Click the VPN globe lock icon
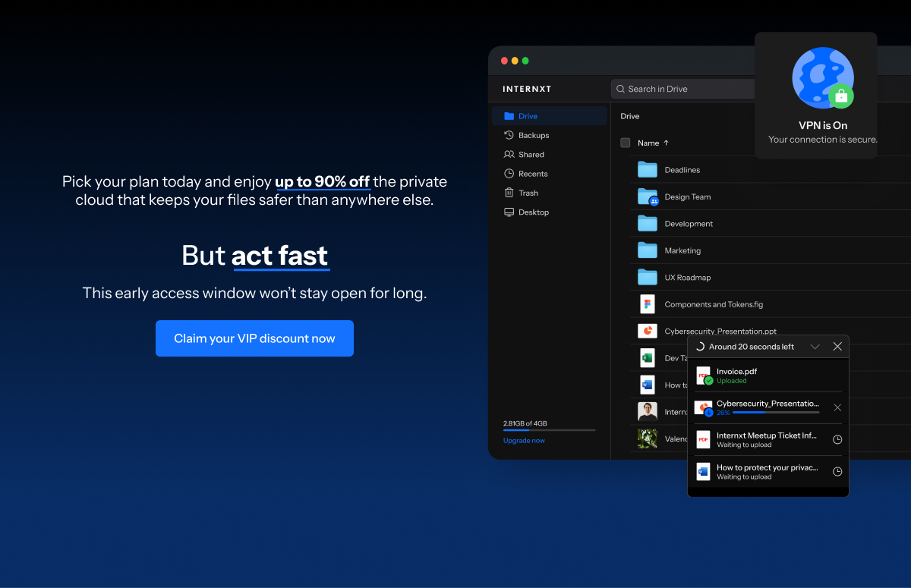The image size is (911, 588). [x=823, y=78]
